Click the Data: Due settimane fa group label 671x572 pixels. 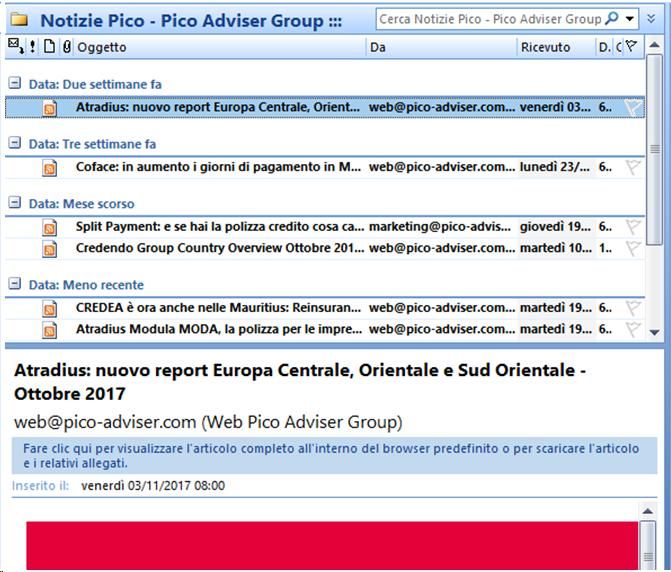(95, 84)
